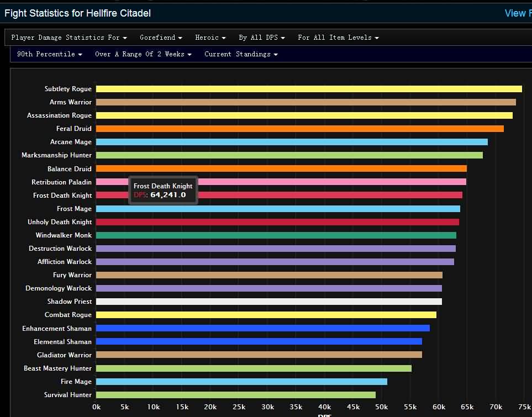This screenshot has width=532, height=417.
Task: Click the Feral Druid label
Action: point(74,129)
